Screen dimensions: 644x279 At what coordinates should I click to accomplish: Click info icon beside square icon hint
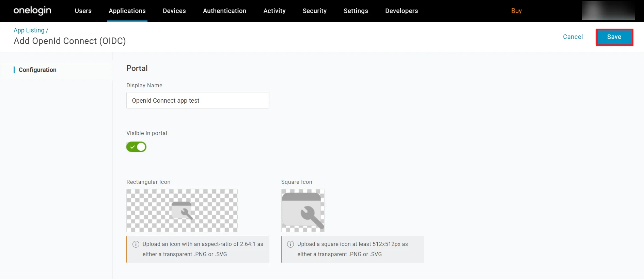pyautogui.click(x=290, y=244)
